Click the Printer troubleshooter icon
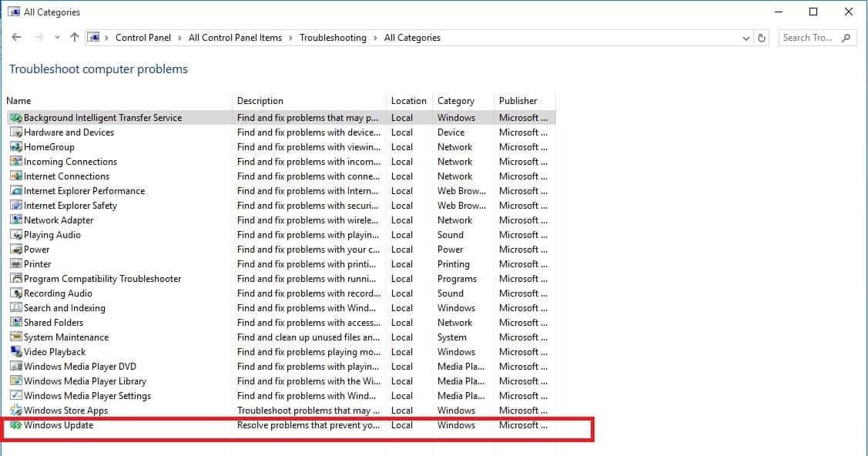 16,264
